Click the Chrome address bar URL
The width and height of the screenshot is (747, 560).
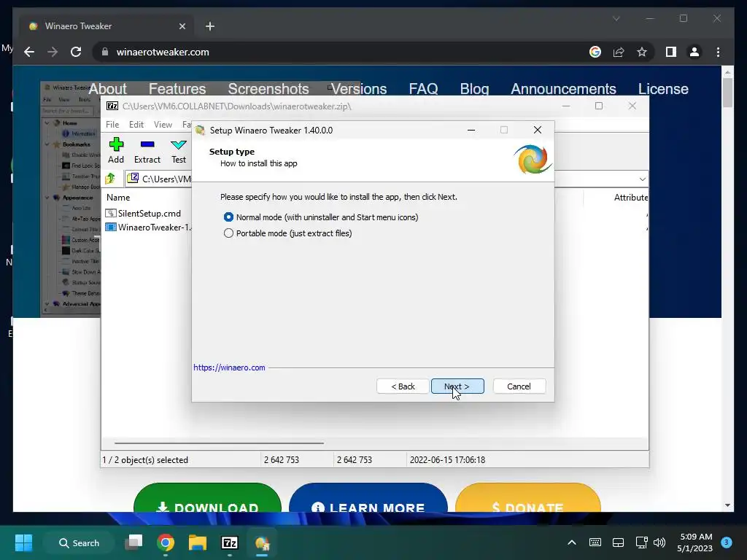point(163,52)
